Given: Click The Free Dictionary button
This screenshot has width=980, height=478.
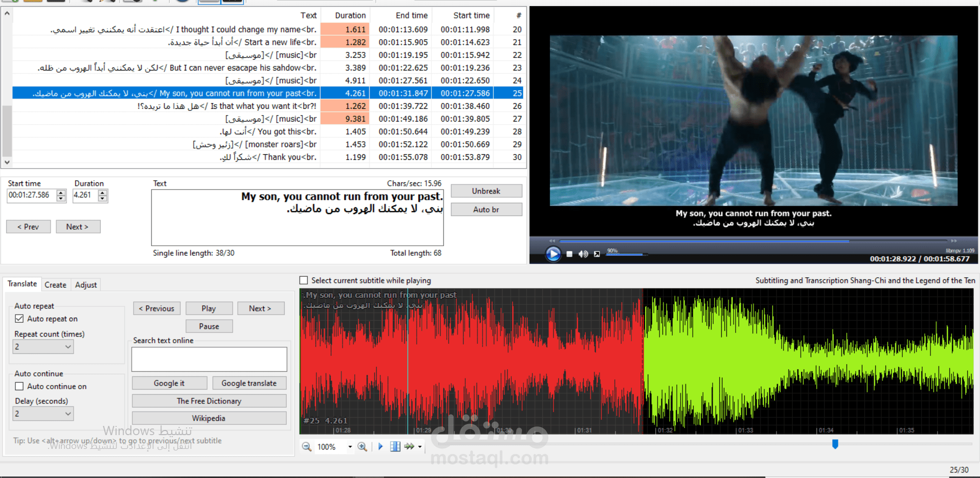Looking at the screenshot, I should click(209, 401).
